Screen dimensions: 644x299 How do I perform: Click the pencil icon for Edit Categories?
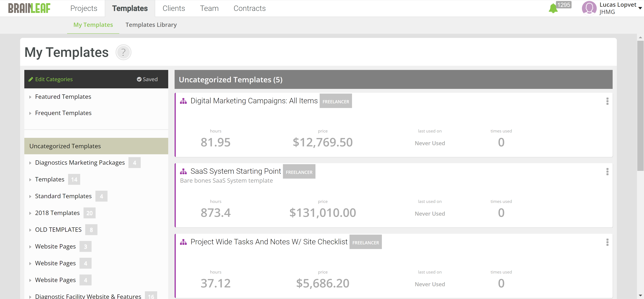(x=31, y=79)
